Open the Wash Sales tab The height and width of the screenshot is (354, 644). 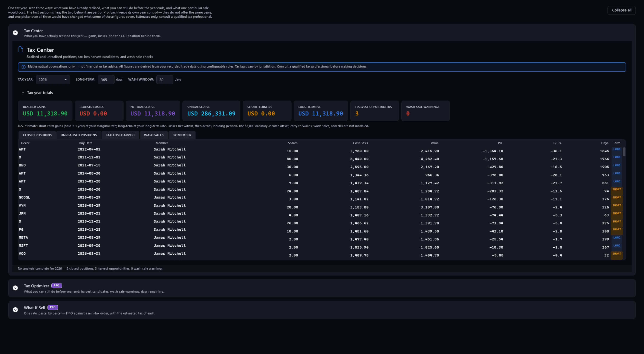(x=154, y=135)
